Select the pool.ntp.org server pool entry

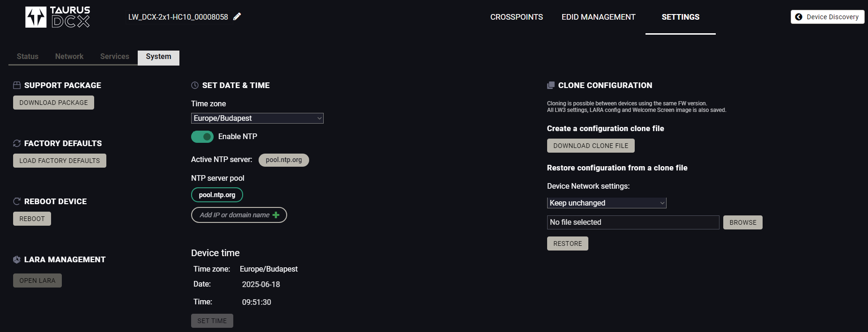point(217,195)
